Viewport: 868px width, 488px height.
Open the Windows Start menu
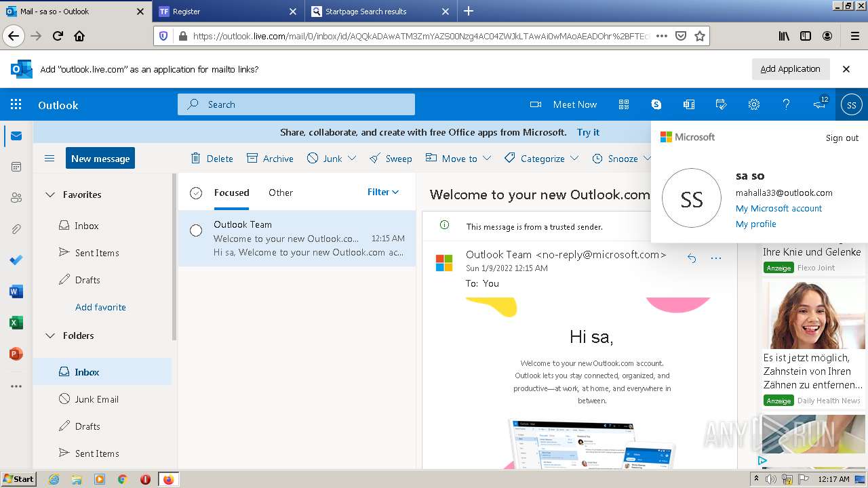pyautogui.click(x=18, y=479)
